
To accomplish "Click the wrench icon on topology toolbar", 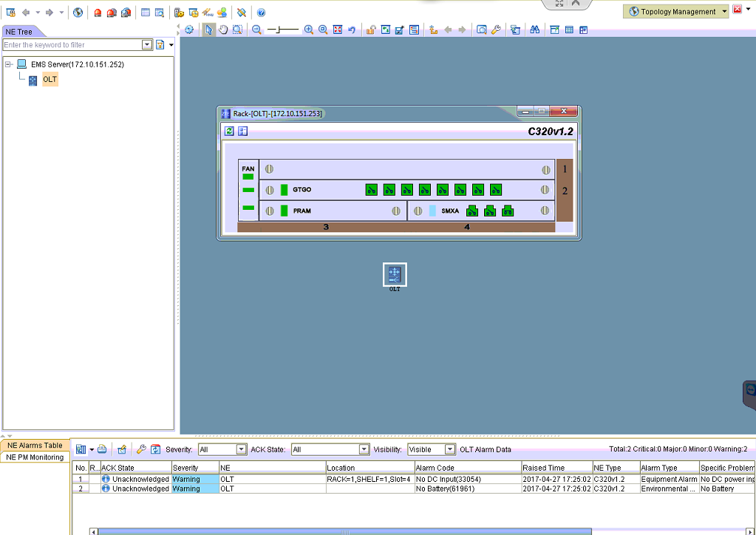I will pos(496,30).
